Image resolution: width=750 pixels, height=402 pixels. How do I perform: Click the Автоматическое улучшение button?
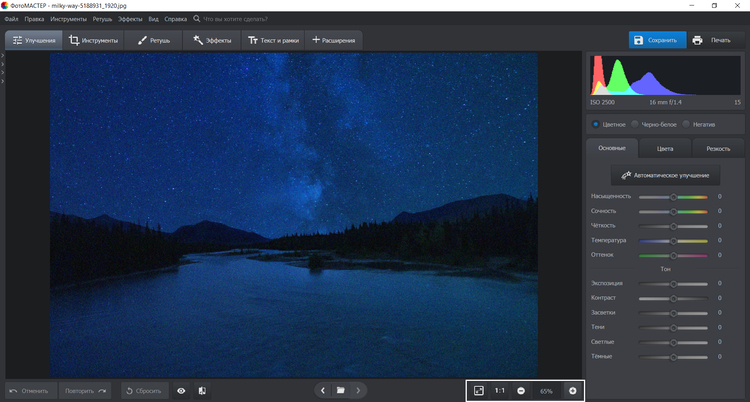(x=665, y=175)
